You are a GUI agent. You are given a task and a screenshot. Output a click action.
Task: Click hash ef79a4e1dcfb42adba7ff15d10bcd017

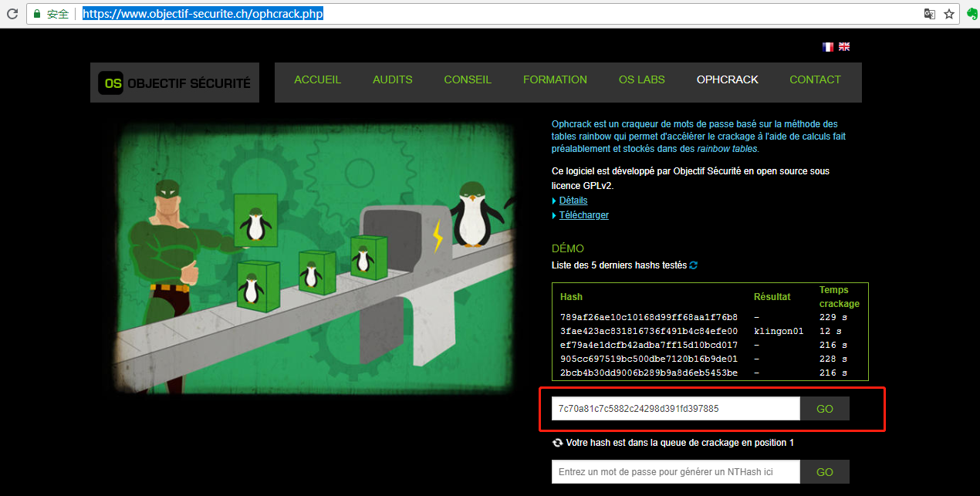(649, 346)
